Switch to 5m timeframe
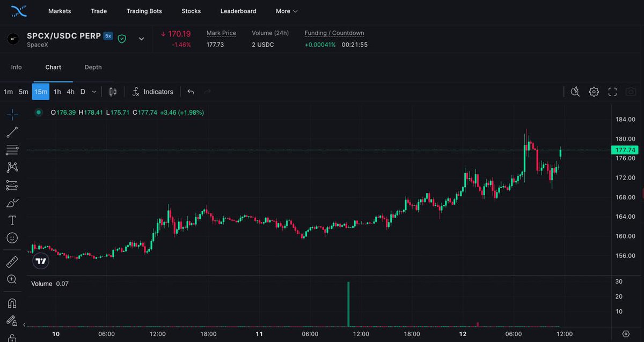This screenshot has width=644, height=342. point(23,92)
